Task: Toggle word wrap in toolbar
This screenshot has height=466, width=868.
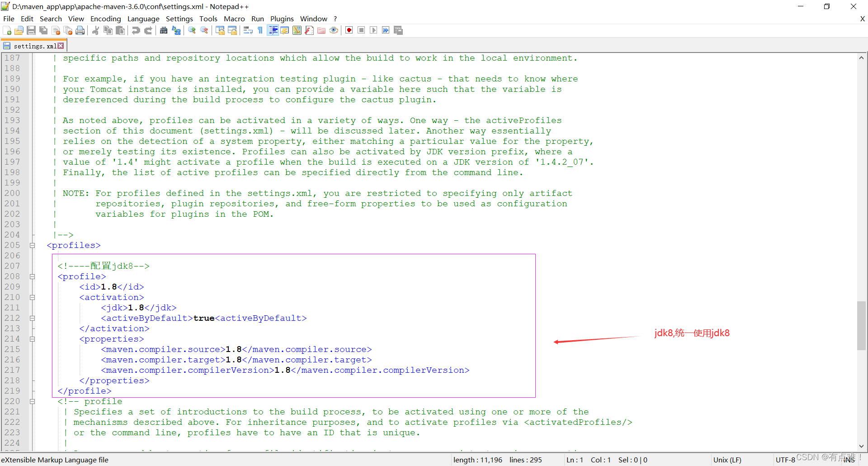Action: [248, 30]
